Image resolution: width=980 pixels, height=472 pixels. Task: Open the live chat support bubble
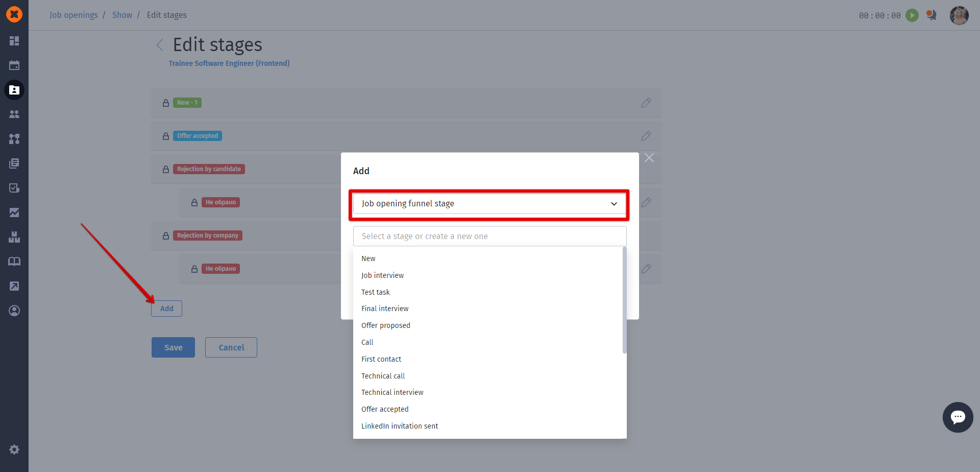(x=958, y=417)
